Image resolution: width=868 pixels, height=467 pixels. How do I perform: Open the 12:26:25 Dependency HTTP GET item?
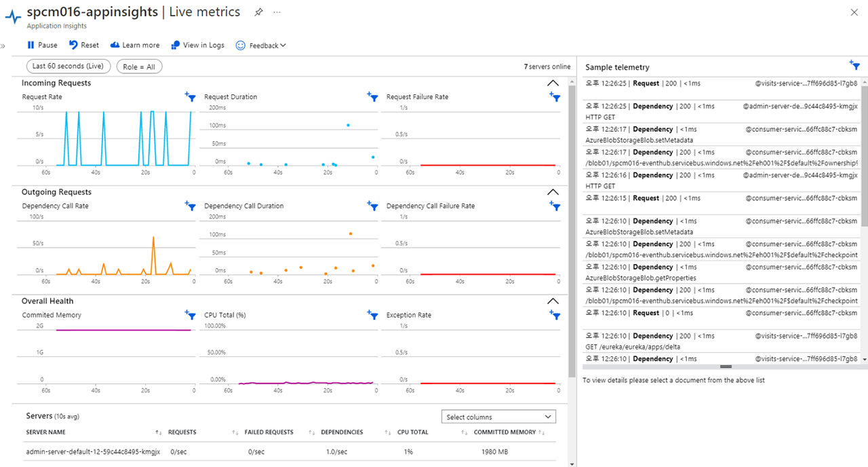722,111
